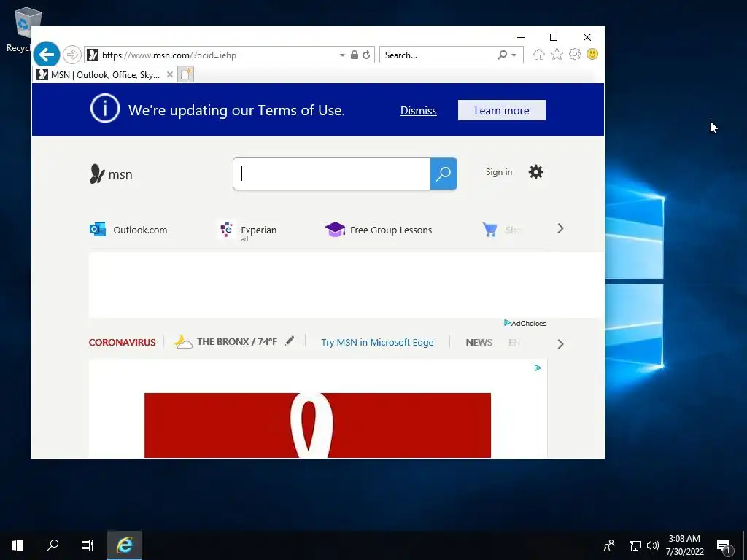This screenshot has width=747, height=560.
Task: Click the ad info triangle above red banner
Action: 538,367
